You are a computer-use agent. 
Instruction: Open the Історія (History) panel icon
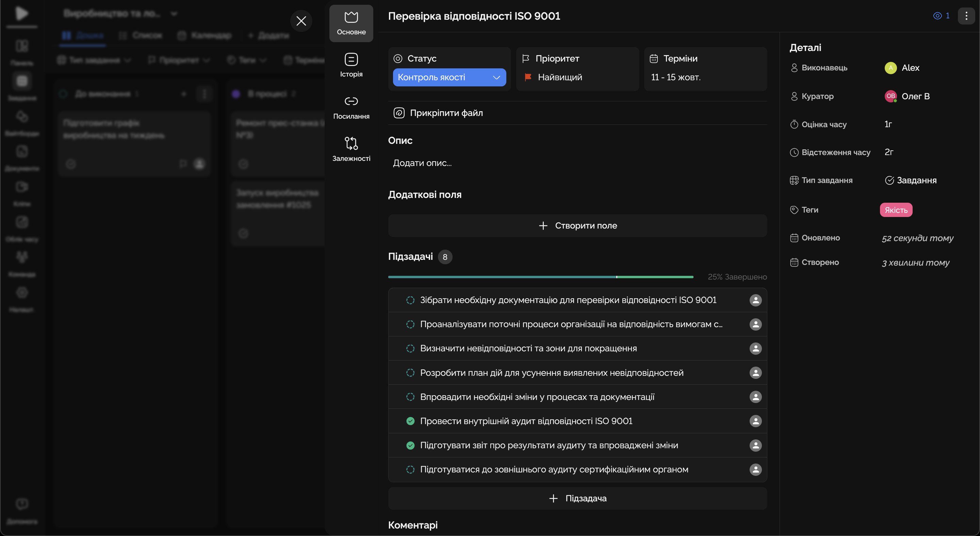click(x=351, y=60)
